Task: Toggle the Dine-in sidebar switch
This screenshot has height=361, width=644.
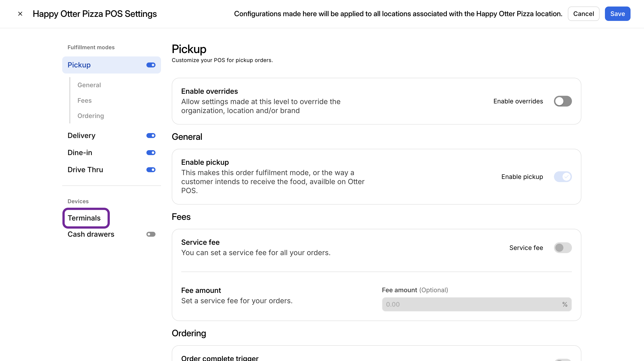Action: (151, 153)
